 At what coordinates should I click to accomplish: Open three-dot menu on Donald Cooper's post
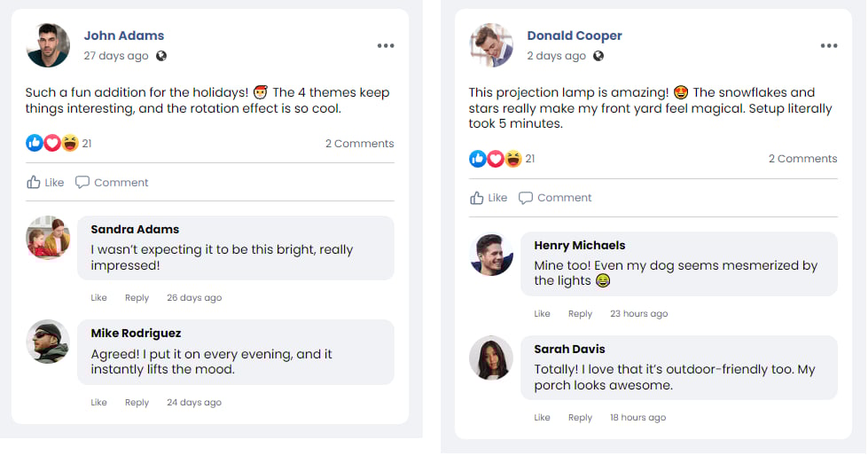[x=828, y=46]
